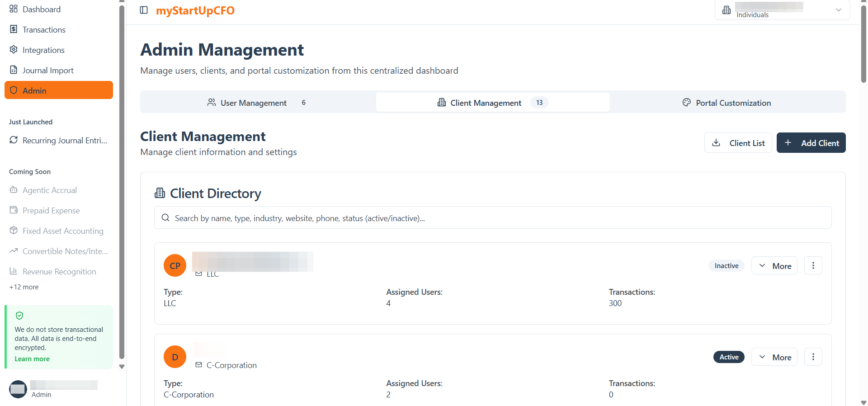
Task: Open the three-dot menu for CP client
Action: click(813, 265)
